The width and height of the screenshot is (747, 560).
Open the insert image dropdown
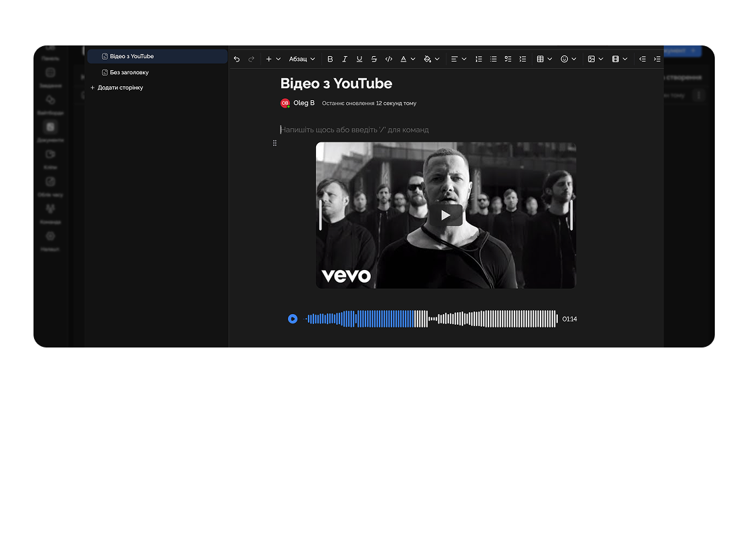point(595,59)
